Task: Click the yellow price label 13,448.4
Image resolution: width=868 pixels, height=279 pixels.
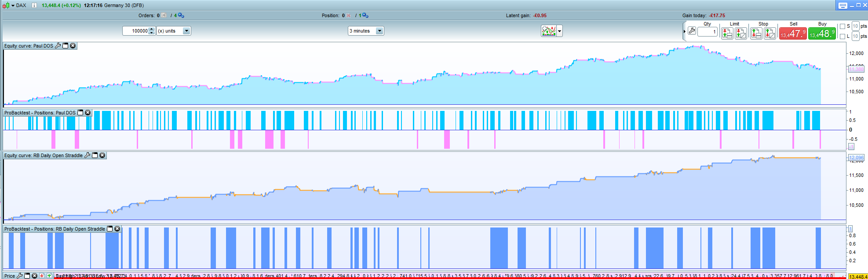Action: tap(858, 276)
